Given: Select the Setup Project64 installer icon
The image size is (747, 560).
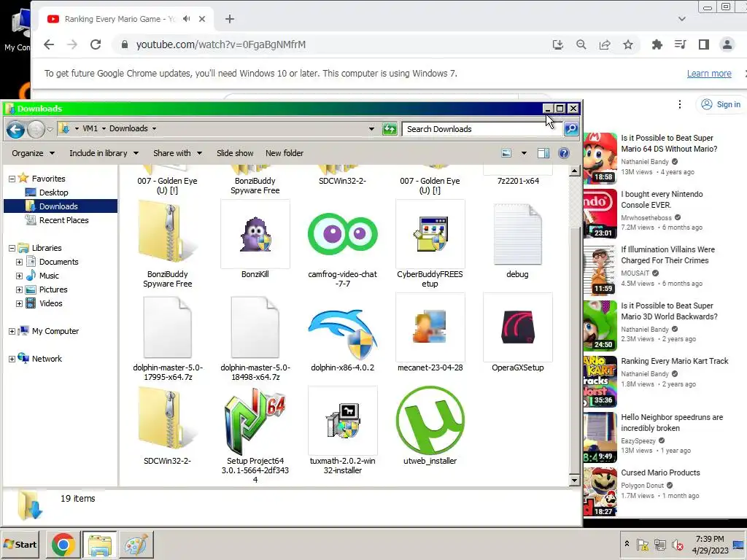Looking at the screenshot, I should pos(255,421).
